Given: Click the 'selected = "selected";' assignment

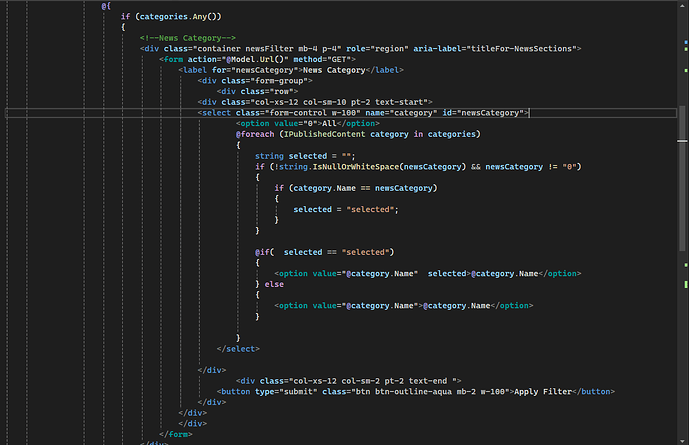Looking at the screenshot, I should click(346, 210).
